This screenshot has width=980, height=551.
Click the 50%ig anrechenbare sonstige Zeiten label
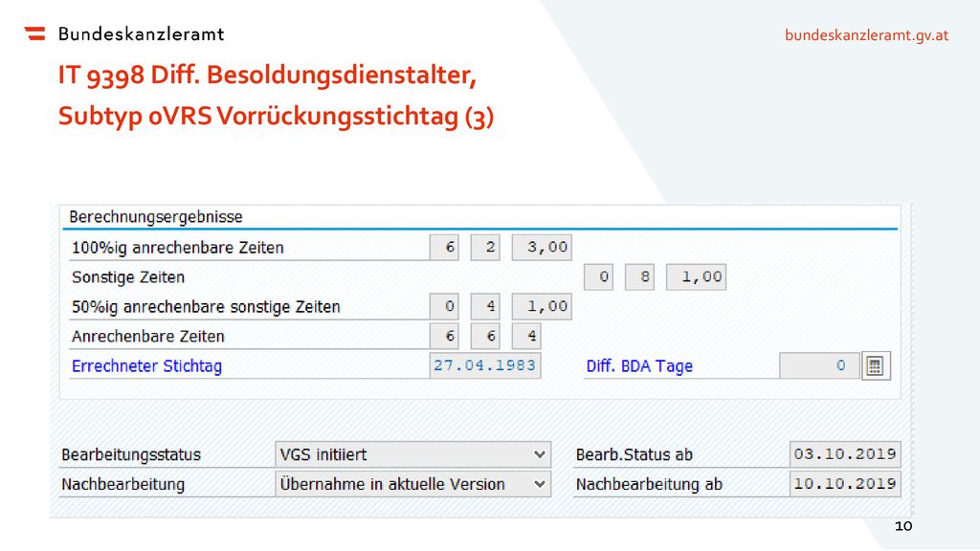coord(206,307)
